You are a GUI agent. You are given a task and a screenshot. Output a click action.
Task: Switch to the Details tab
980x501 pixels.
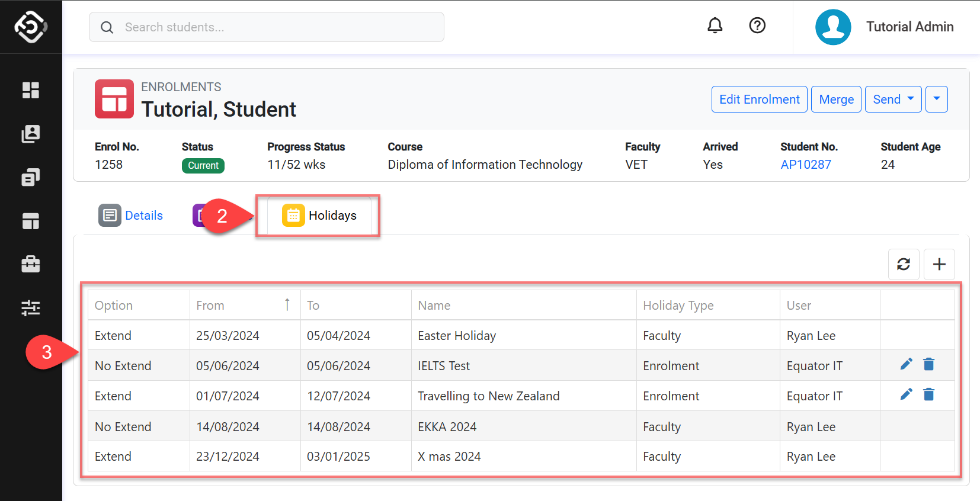click(131, 216)
